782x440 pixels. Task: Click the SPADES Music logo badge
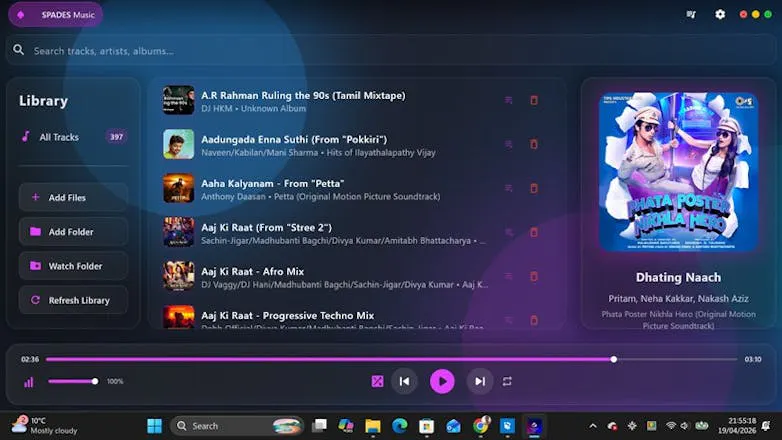55,14
